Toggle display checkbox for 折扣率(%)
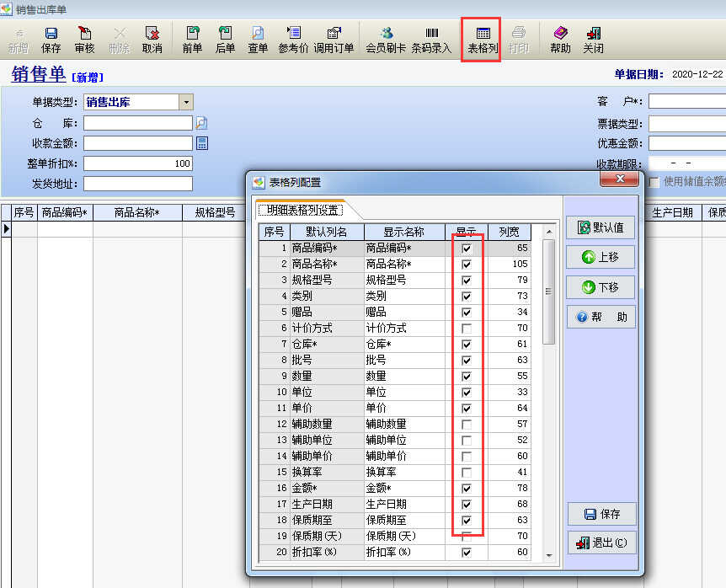The height and width of the screenshot is (588, 726). [467, 553]
